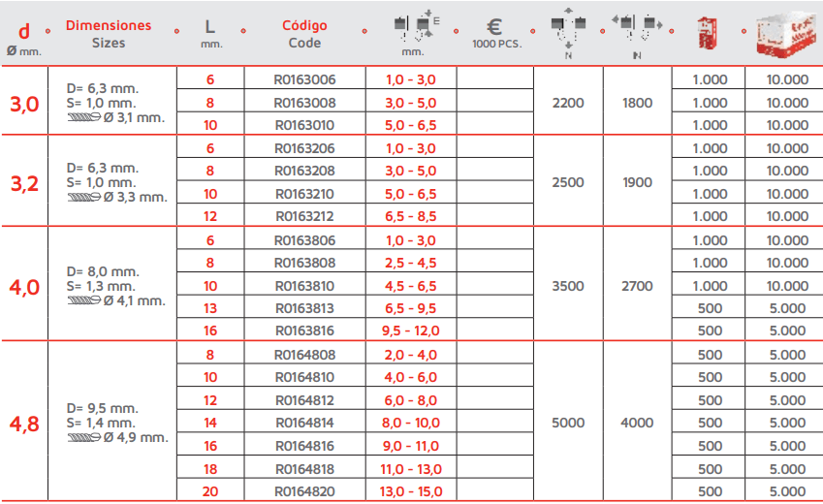Click 'D= 9,5 mm.' dimension text
Screen dimensions: 823x504
103,408
